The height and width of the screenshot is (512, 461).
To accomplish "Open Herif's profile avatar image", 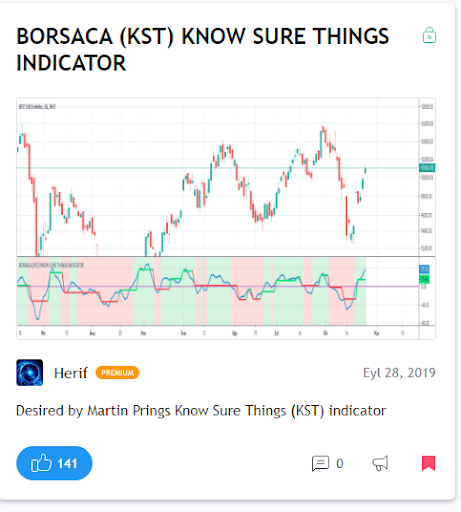I will (x=30, y=372).
